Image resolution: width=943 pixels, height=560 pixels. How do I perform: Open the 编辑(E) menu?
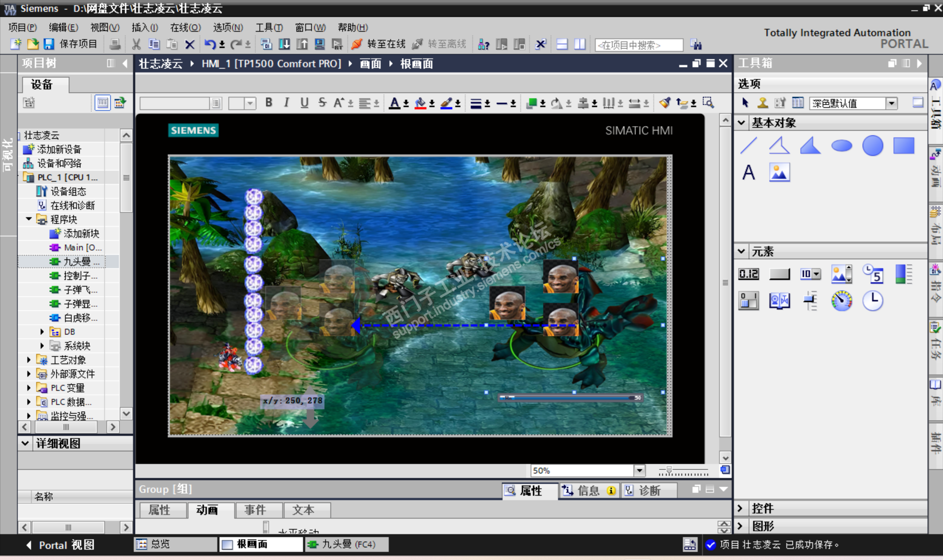click(64, 28)
